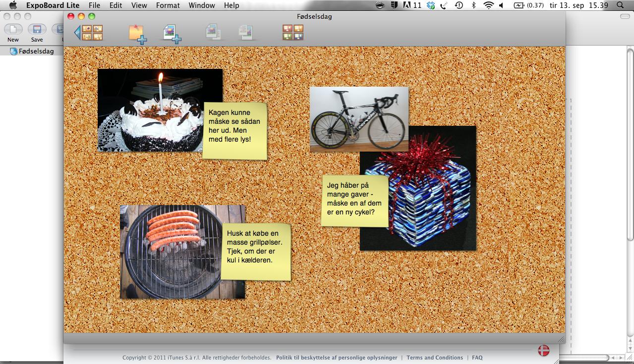The height and width of the screenshot is (364, 634).
Task: Open the ExpoBoard Lite application menu
Action: (x=53, y=5)
